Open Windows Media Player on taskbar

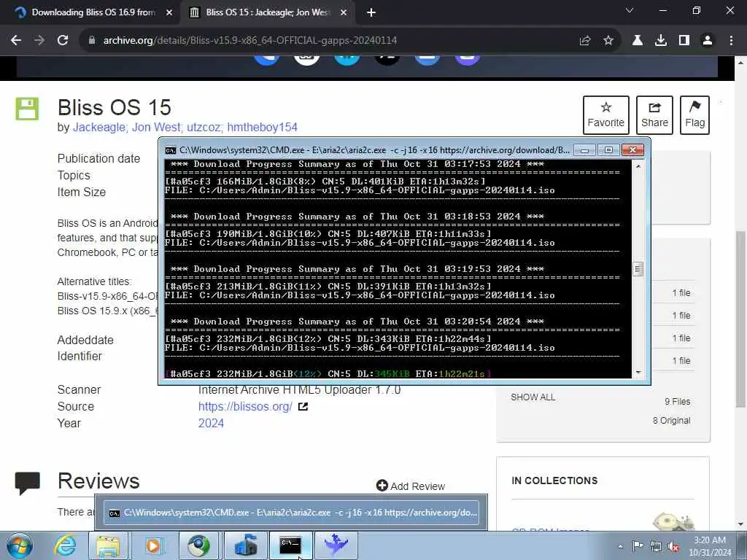click(154, 545)
